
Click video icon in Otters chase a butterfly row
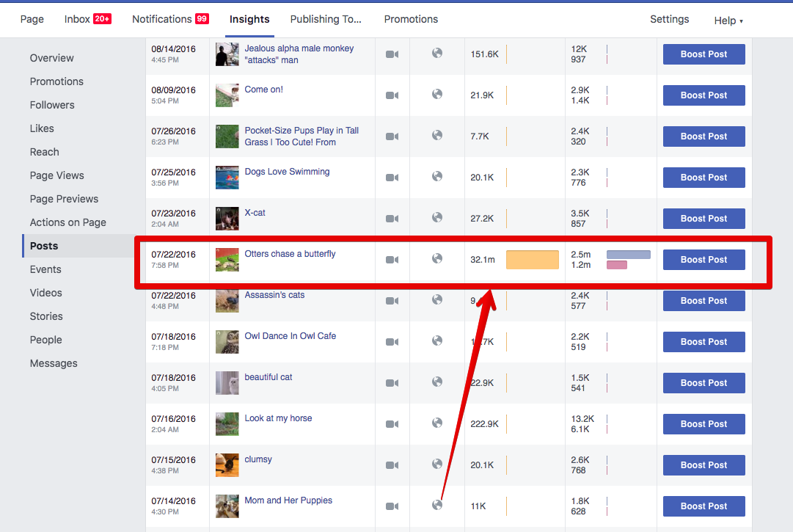click(392, 260)
